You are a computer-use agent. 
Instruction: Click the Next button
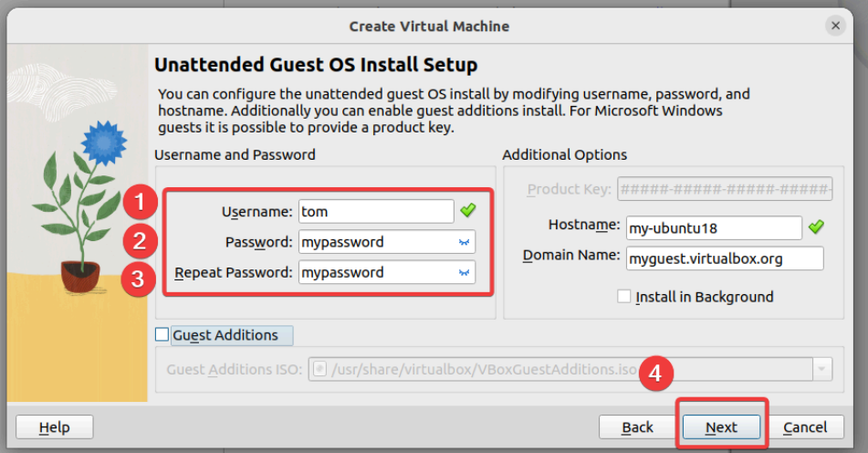click(x=721, y=427)
